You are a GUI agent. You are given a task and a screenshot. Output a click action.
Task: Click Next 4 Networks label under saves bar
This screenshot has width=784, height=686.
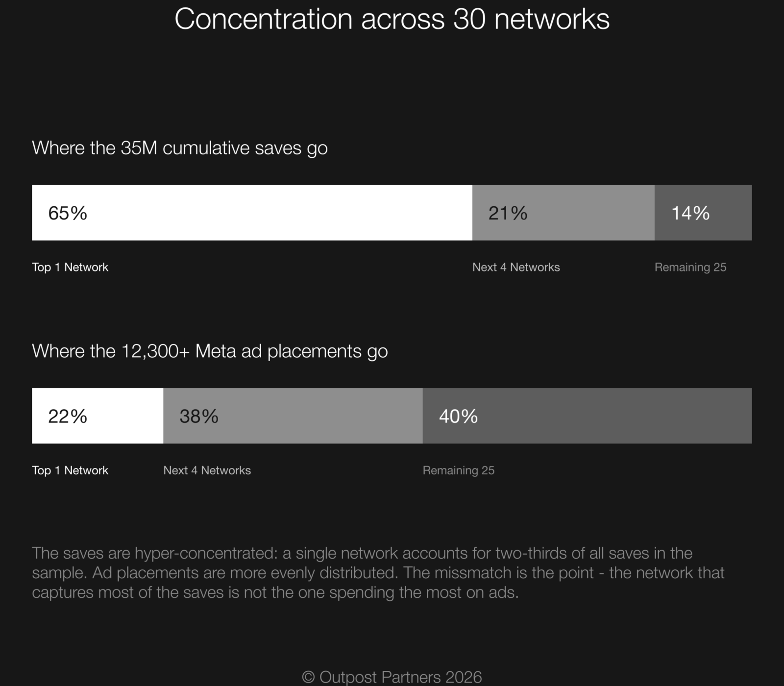click(516, 267)
